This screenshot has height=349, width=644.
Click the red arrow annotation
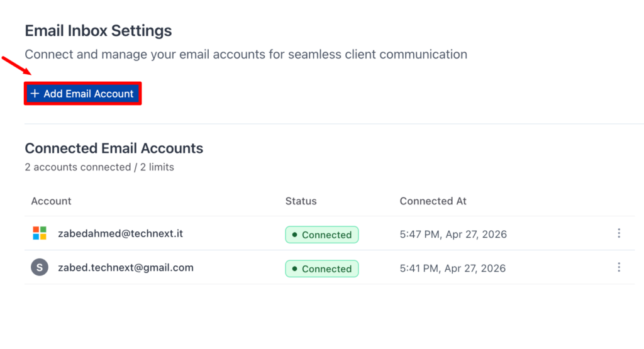click(14, 66)
